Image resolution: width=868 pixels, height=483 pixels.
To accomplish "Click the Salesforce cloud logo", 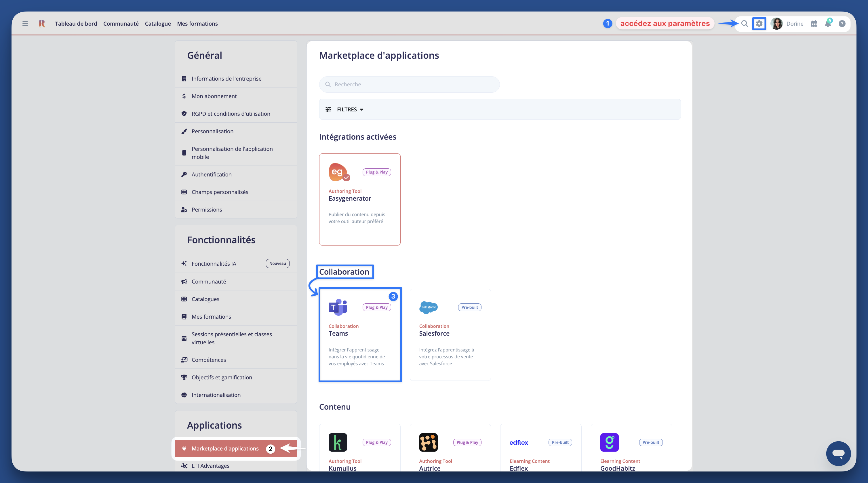I will (x=428, y=307).
